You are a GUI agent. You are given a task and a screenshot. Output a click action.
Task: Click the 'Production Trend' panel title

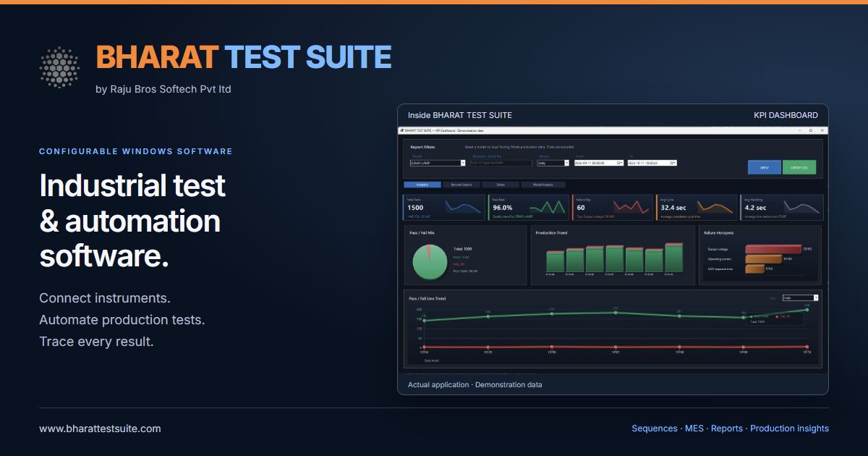551,233
